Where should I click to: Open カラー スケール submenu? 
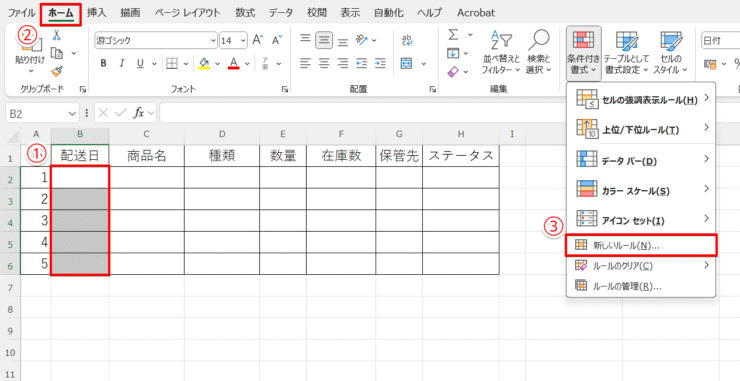641,190
